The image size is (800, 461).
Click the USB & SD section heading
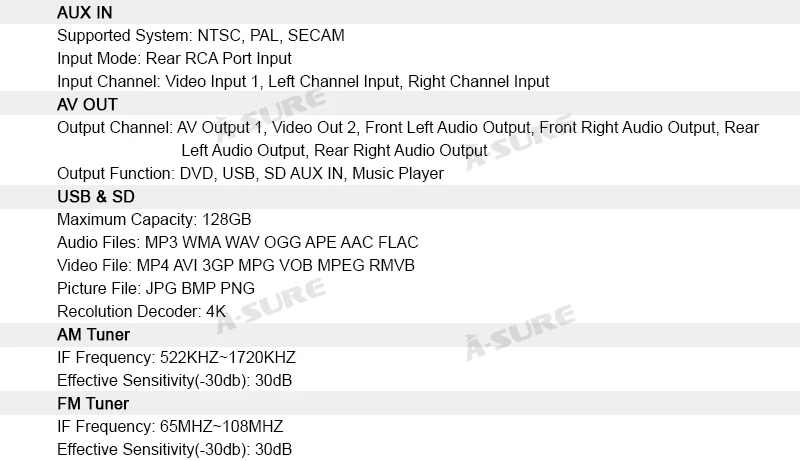pyautogui.click(x=96, y=196)
